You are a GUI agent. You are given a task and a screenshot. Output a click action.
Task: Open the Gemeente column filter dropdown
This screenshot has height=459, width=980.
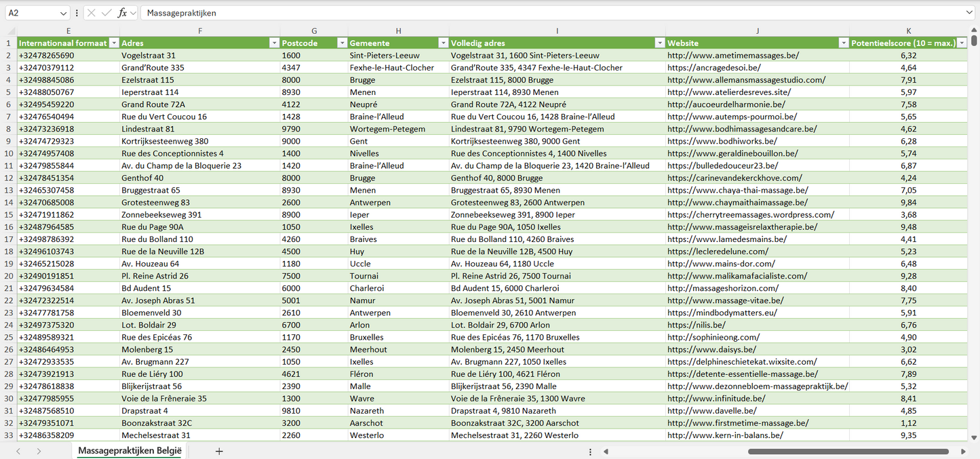pyautogui.click(x=443, y=43)
